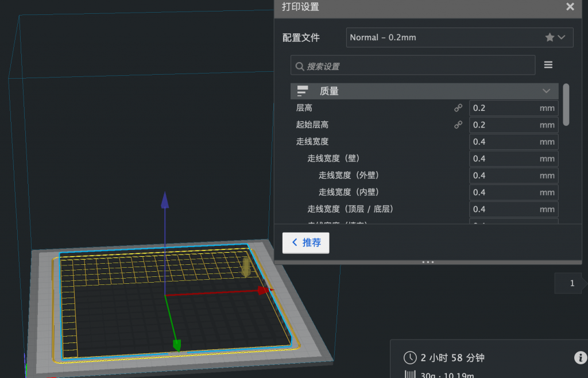Click the clock icon beside print time

410,358
